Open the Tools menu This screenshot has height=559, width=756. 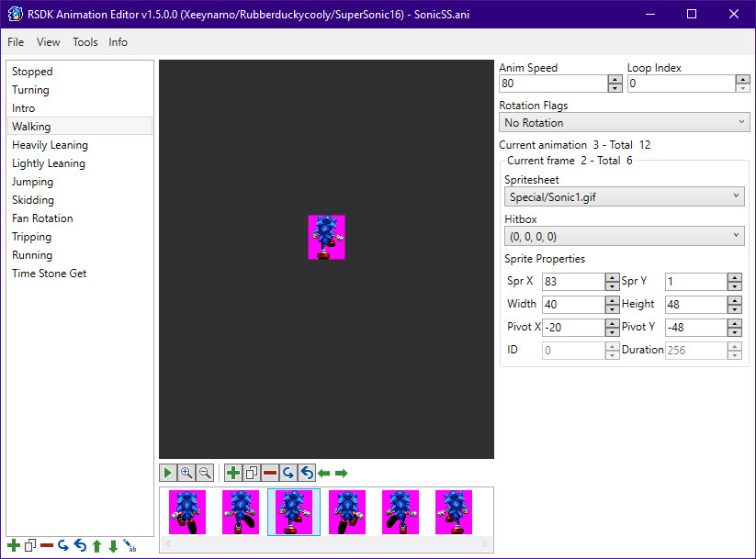85,41
